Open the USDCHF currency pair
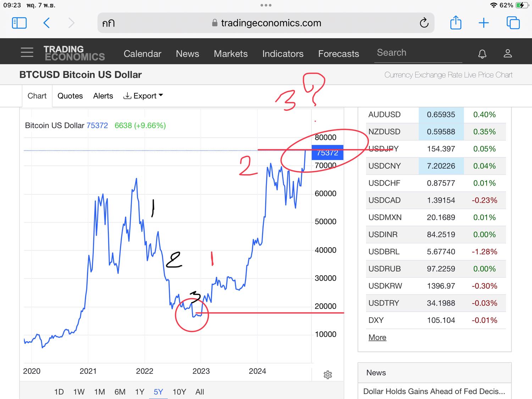Screen dimensions: 532x399 [384, 183]
